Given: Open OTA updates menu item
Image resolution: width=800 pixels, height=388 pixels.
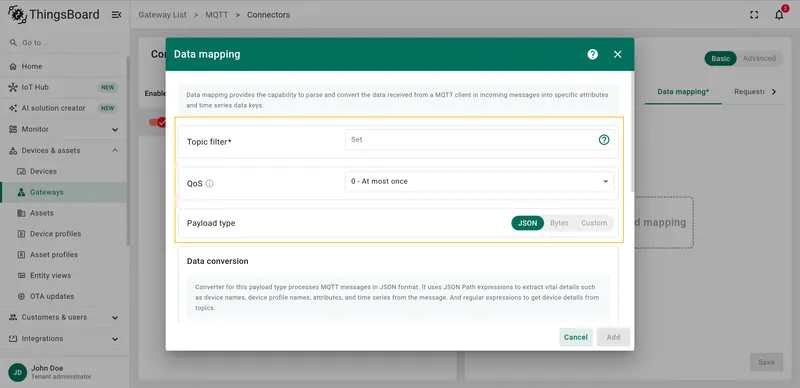Looking at the screenshot, I should point(64,297).
